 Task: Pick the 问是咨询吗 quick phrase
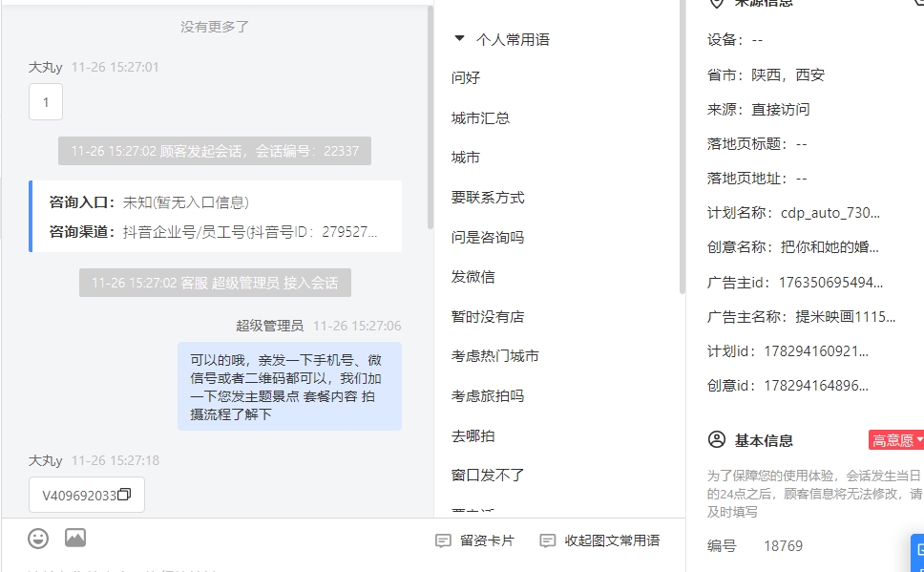coord(488,238)
